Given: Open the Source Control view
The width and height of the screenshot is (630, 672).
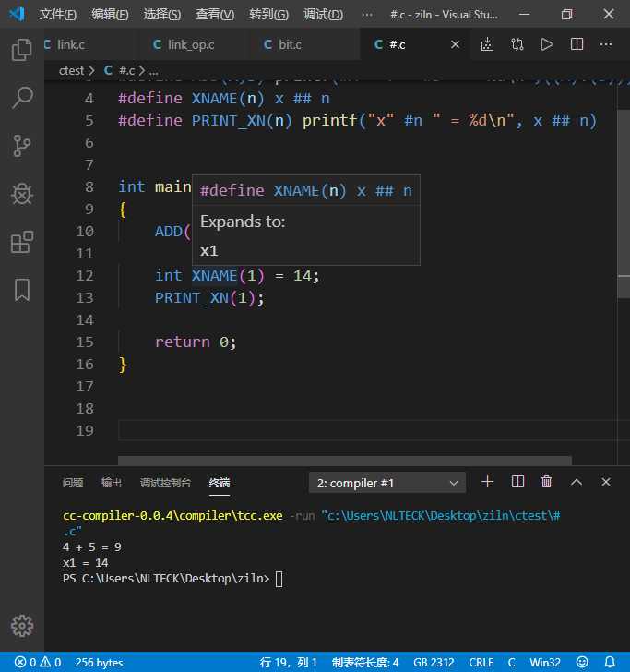Looking at the screenshot, I should coord(22,146).
